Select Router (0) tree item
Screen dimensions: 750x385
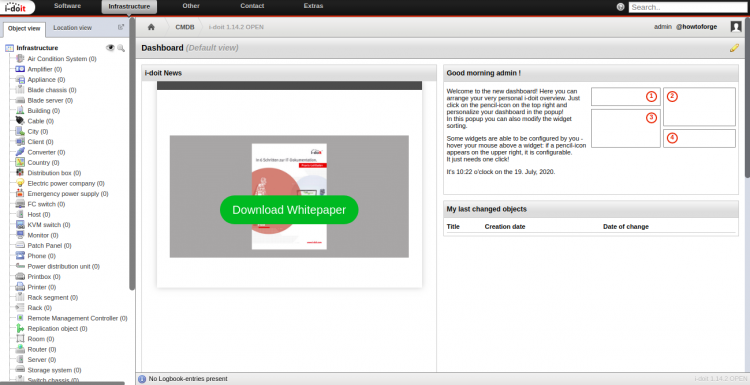tap(42, 350)
